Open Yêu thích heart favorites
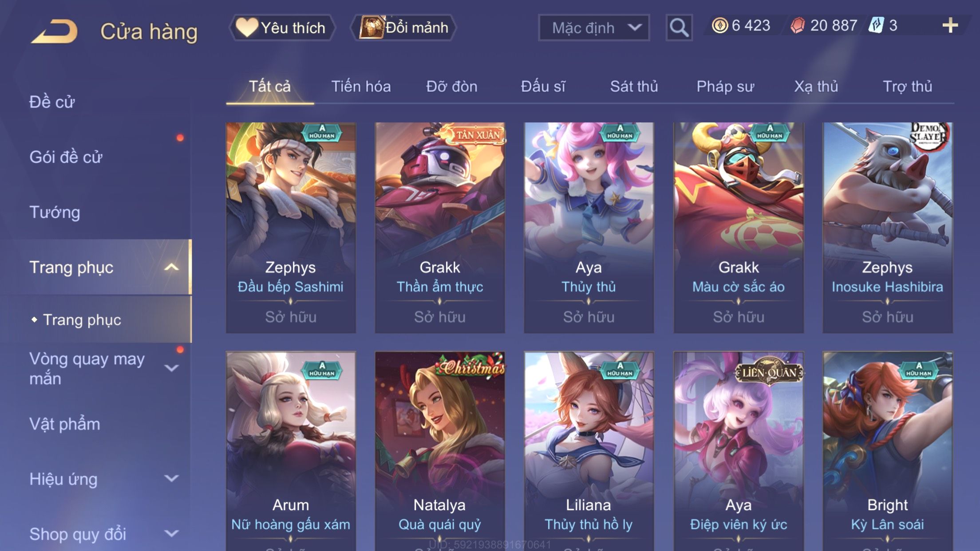The image size is (980, 551). pos(282,28)
